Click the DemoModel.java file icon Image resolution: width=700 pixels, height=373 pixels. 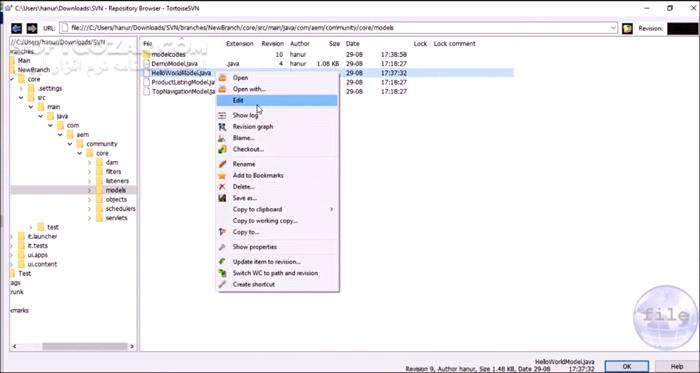click(147, 64)
